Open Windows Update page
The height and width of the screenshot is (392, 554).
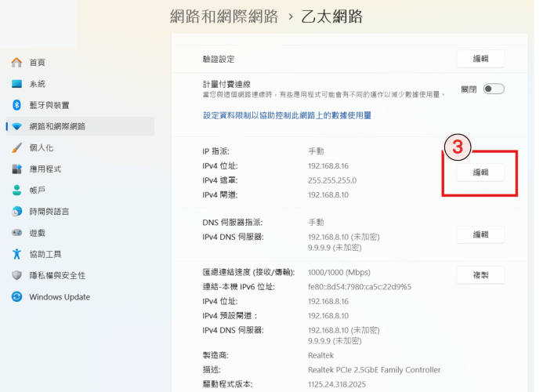(x=80, y=296)
